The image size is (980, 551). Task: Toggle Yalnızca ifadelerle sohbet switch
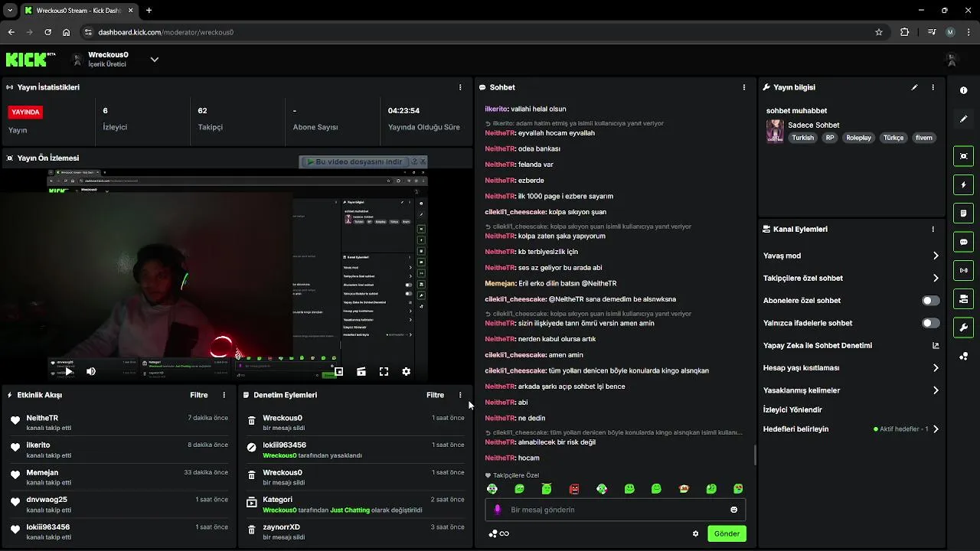(x=930, y=323)
